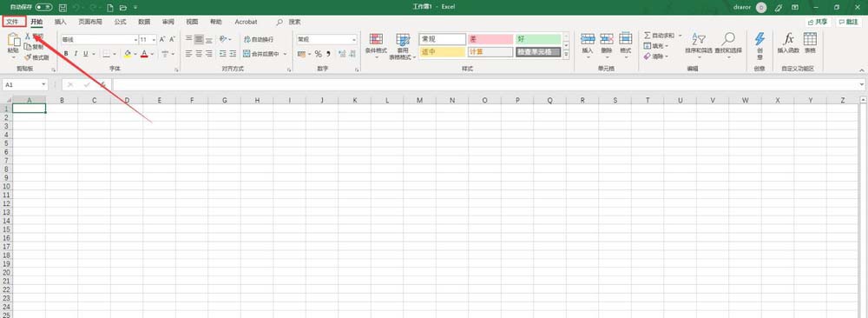868x318 pixels.
Task: Toggle Underline formatting
Action: [x=85, y=54]
